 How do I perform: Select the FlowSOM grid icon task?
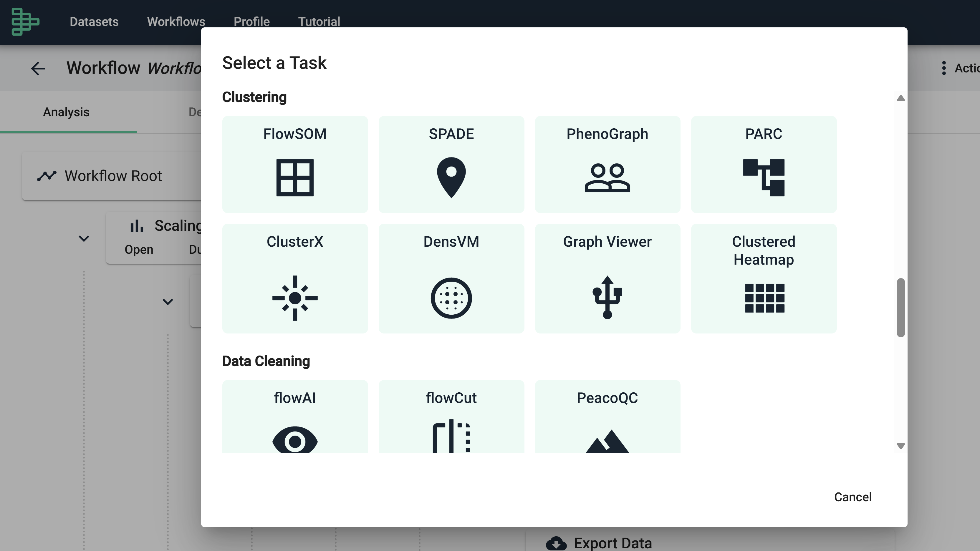coord(295,164)
